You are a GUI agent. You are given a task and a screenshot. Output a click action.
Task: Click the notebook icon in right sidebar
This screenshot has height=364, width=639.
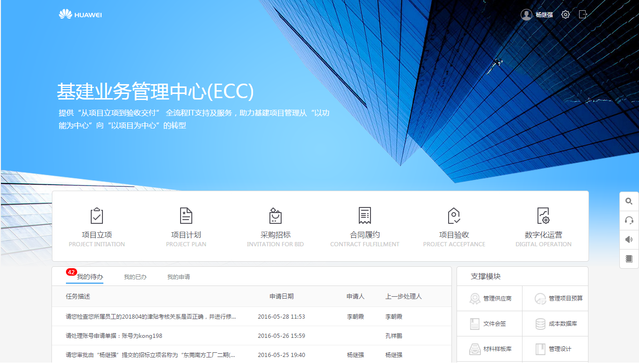pyautogui.click(x=629, y=259)
